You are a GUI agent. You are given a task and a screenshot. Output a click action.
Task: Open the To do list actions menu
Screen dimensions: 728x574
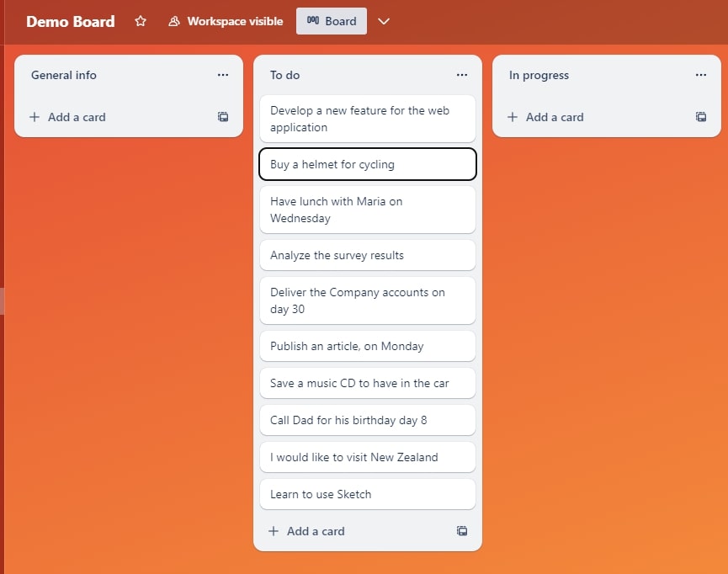462,75
